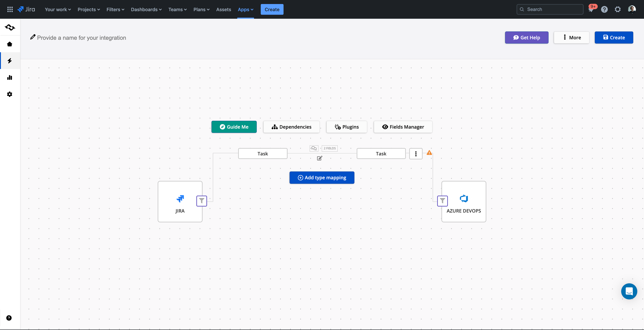
Task: Click the orange warning triangle icon
Action: click(x=429, y=152)
